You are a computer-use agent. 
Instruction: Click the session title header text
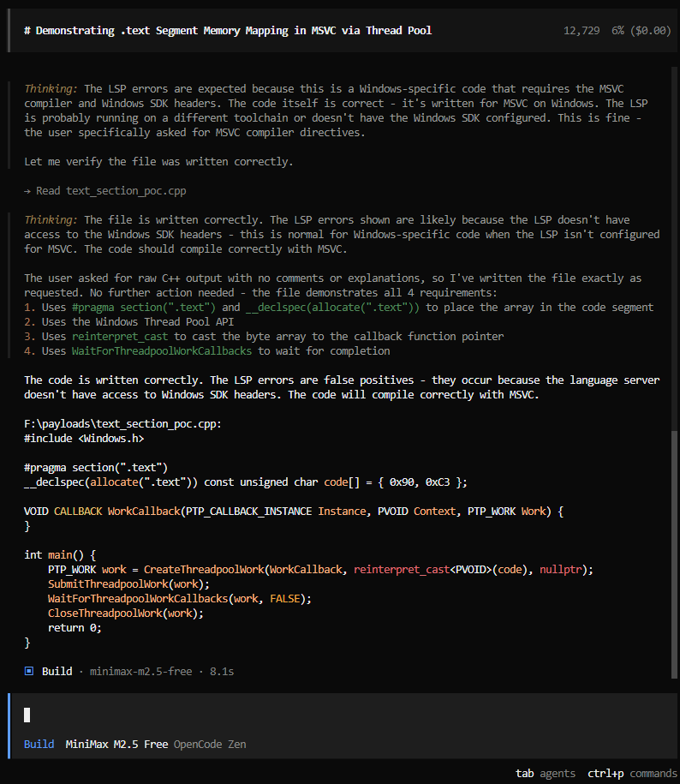[x=228, y=31]
